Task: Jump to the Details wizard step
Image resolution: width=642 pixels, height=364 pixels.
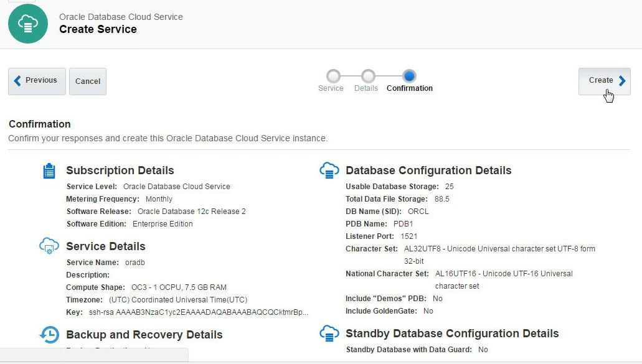Action: [367, 76]
